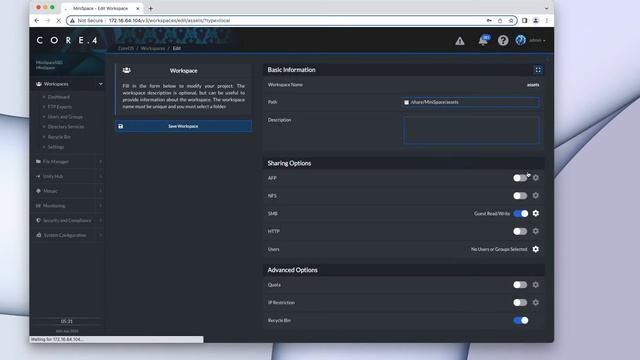Turn off the Recycle Bin toggle
640x360 pixels.
coord(521,320)
